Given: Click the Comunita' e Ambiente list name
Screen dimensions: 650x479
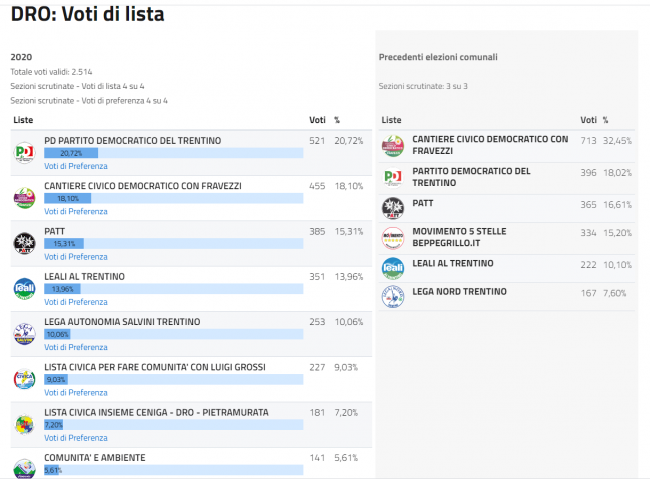Looking at the screenshot, I should (x=94, y=457).
